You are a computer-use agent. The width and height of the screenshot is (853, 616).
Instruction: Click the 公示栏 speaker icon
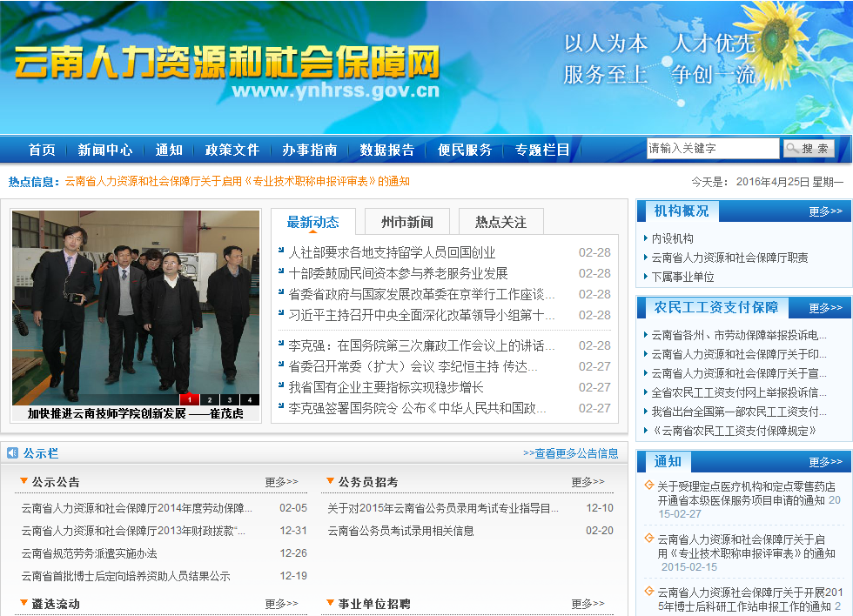[12, 452]
